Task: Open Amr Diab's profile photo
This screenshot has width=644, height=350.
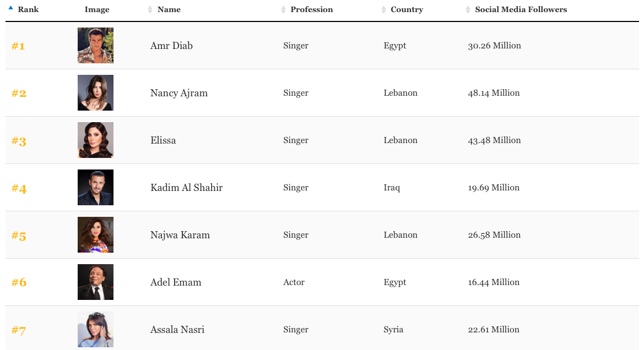Action: pos(95,46)
